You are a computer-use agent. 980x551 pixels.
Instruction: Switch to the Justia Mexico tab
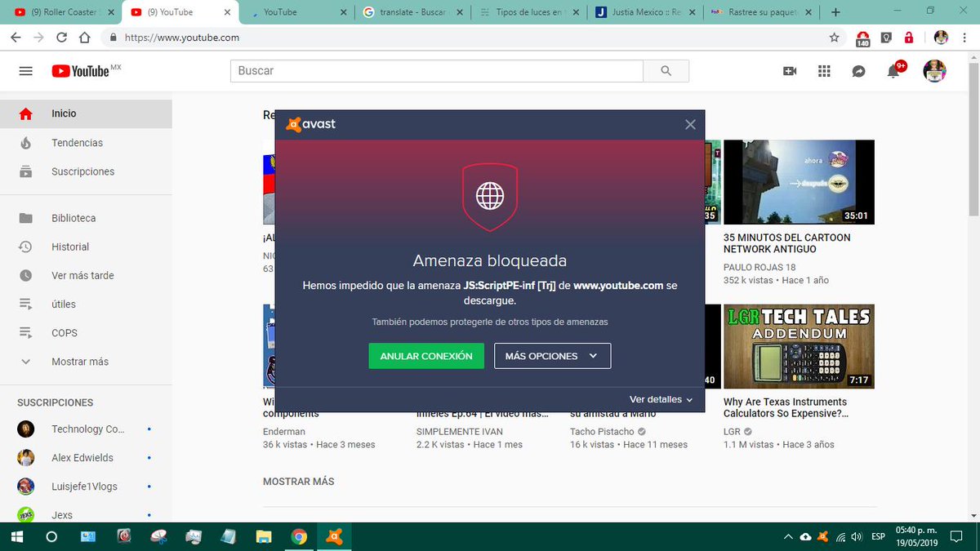click(645, 12)
